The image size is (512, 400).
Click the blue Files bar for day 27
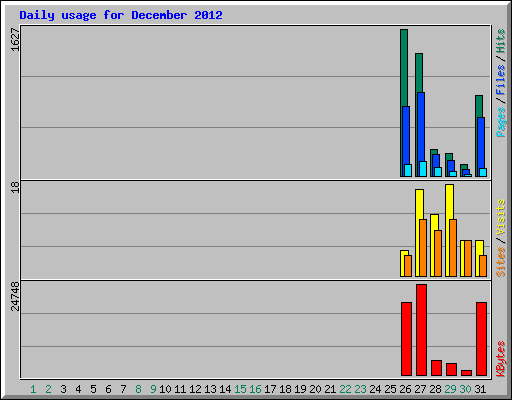click(x=421, y=127)
